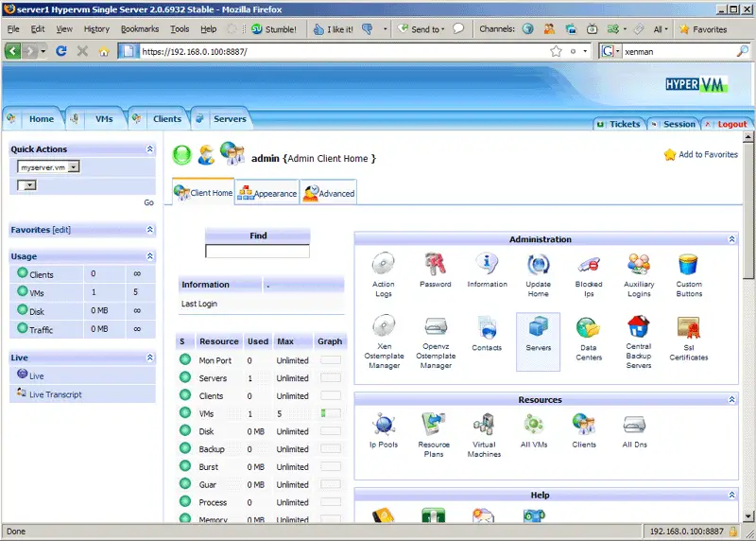Open Data Centers icon
This screenshot has width=756, height=541.
point(589,338)
